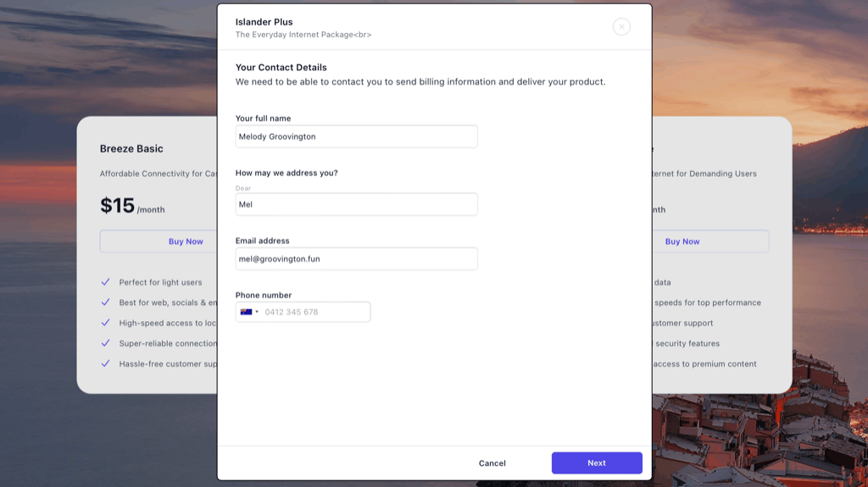
Task: Click the 'Islander Plus' dialog title
Action: (x=264, y=22)
